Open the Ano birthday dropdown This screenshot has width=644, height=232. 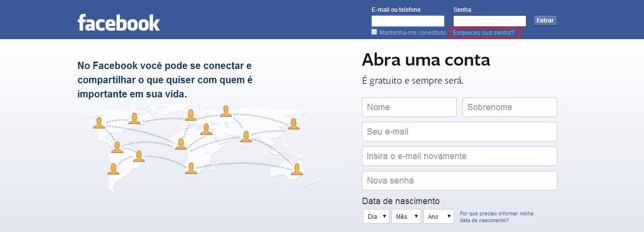point(438,216)
